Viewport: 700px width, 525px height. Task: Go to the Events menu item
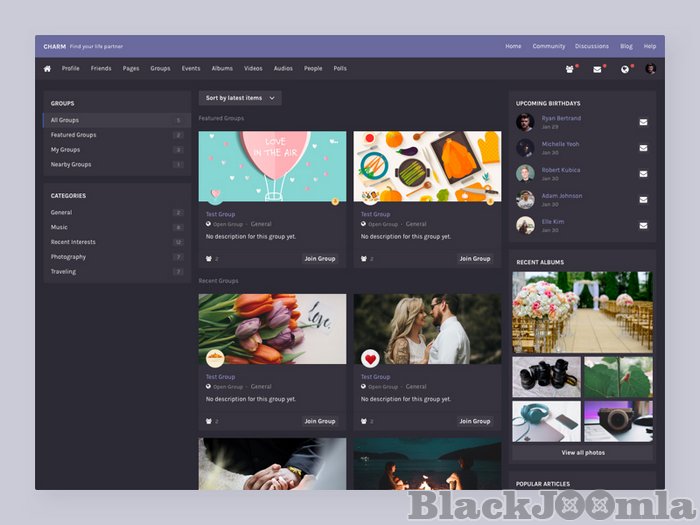tap(190, 69)
